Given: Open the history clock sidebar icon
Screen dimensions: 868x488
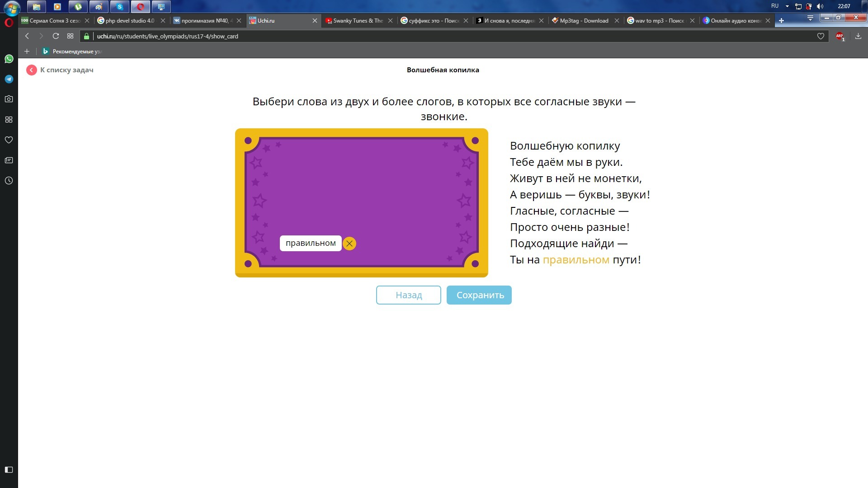Looking at the screenshot, I should pyautogui.click(x=9, y=181).
